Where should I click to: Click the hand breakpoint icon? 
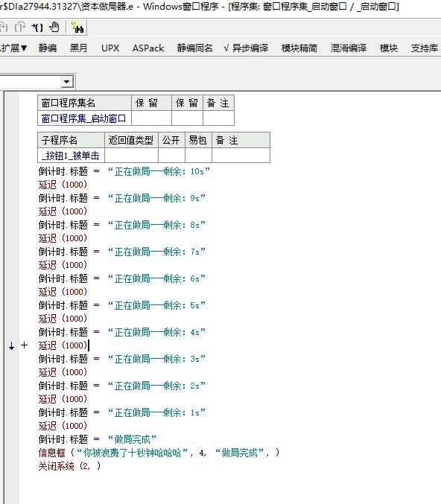point(54,28)
